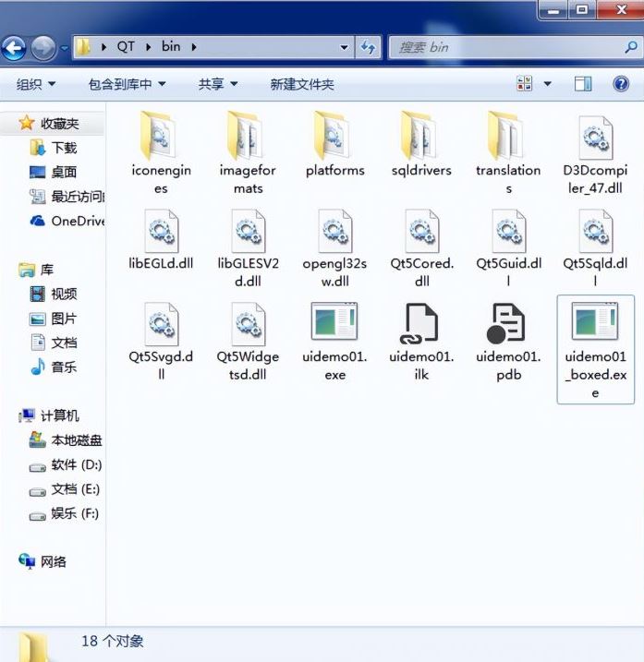Toggle the preview pane
This screenshot has height=662, width=644.
583,84
